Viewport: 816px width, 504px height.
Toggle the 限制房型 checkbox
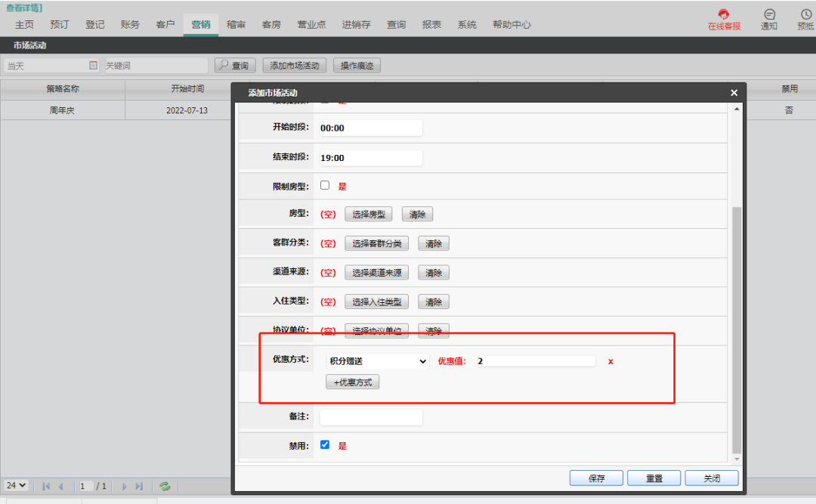pyautogui.click(x=325, y=185)
